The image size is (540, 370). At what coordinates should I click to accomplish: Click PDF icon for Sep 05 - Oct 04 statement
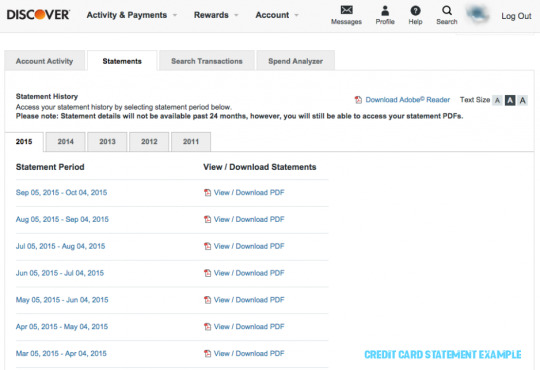(207, 192)
